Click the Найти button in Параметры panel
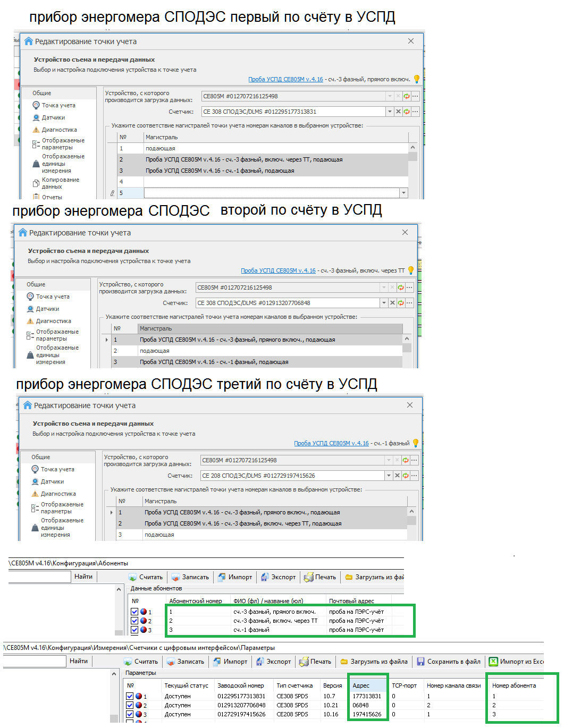The image size is (564, 728). (x=79, y=661)
